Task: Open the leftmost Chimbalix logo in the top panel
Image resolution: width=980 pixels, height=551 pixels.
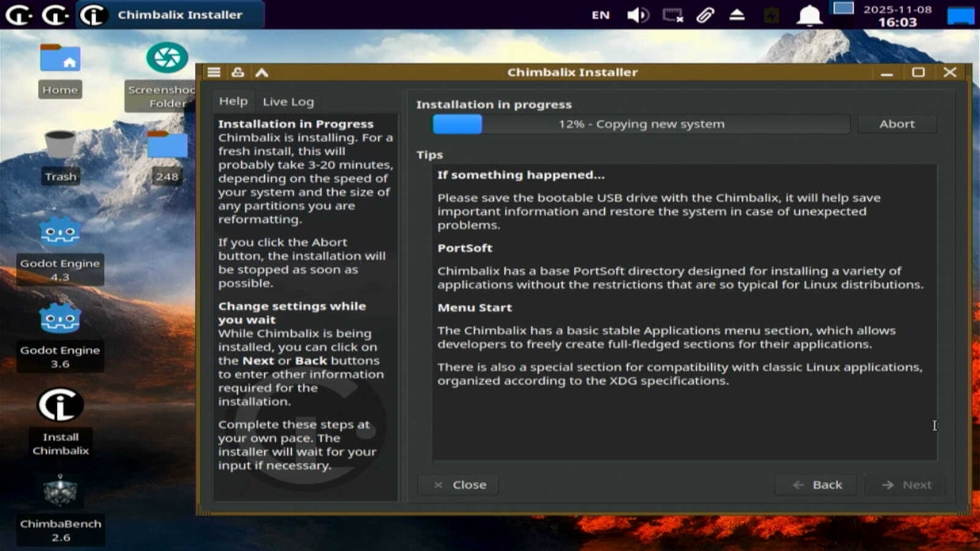Action: click(x=18, y=15)
